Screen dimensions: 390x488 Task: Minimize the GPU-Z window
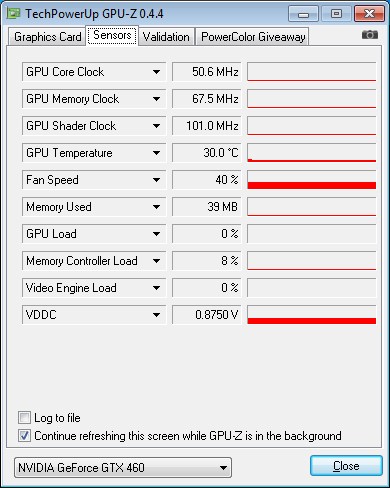(x=303, y=14)
